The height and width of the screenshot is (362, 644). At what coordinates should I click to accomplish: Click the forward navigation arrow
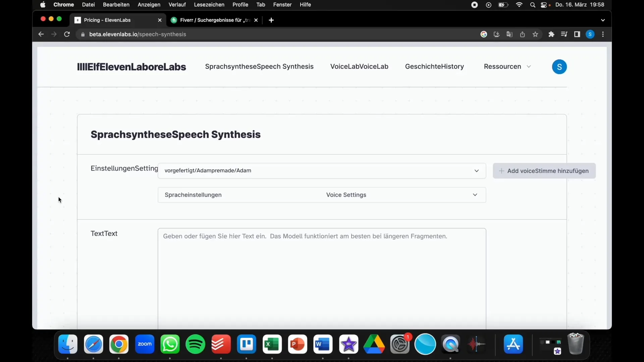pos(54,34)
